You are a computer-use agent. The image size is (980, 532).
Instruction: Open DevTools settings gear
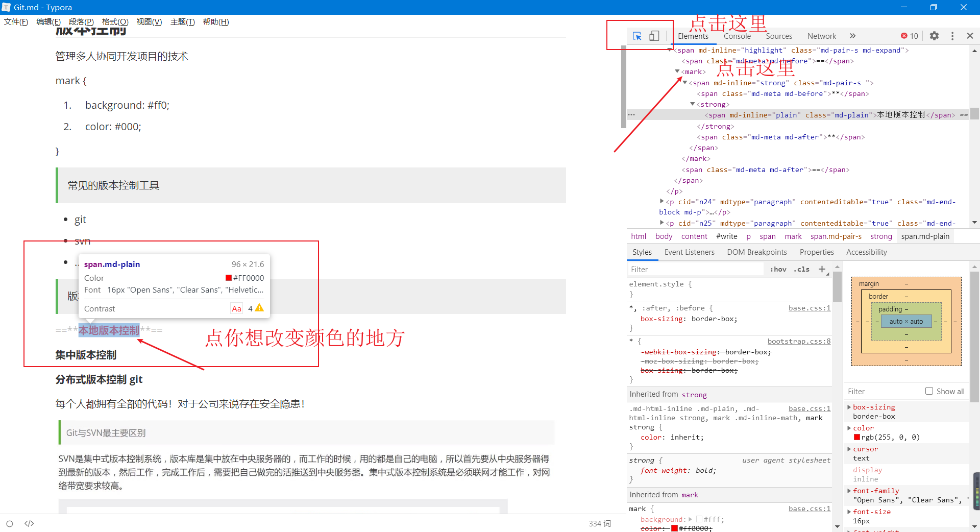[935, 36]
